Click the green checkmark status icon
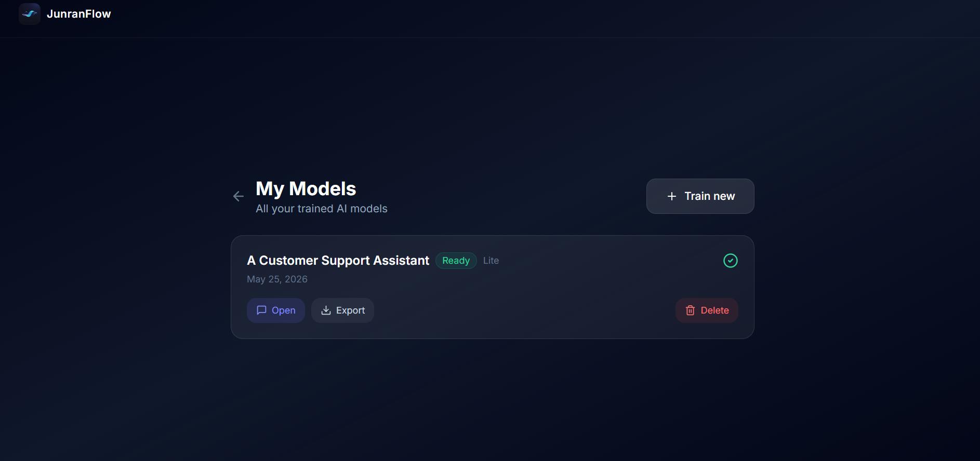This screenshot has height=461, width=980. (731, 261)
